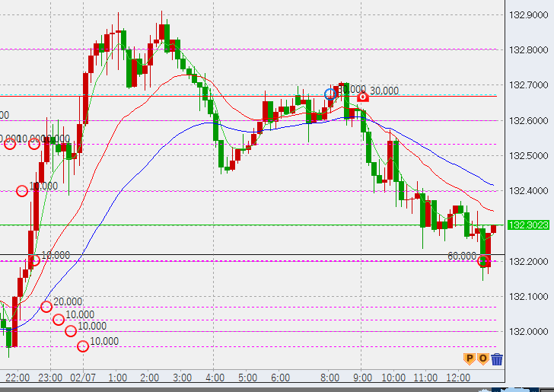Click the red circle at 132.4 level
Viewport: 554px width, 392px height.
point(22,191)
